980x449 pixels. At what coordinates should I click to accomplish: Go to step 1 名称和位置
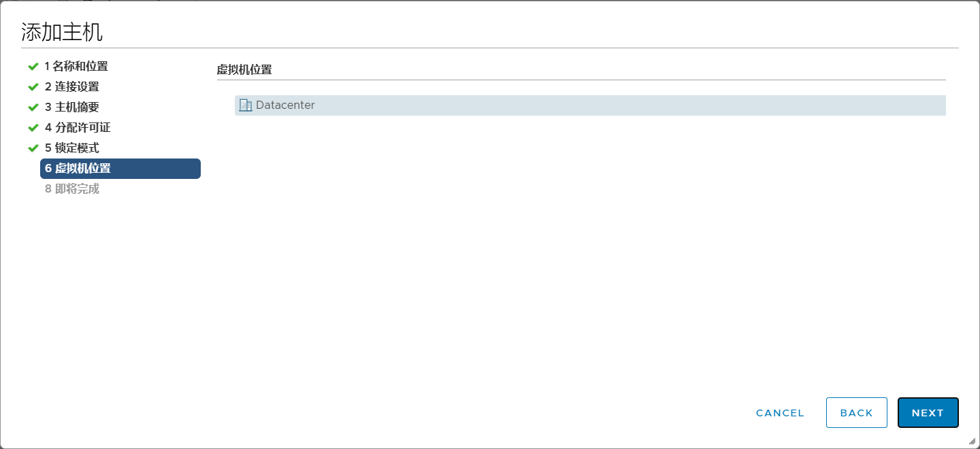(76, 66)
